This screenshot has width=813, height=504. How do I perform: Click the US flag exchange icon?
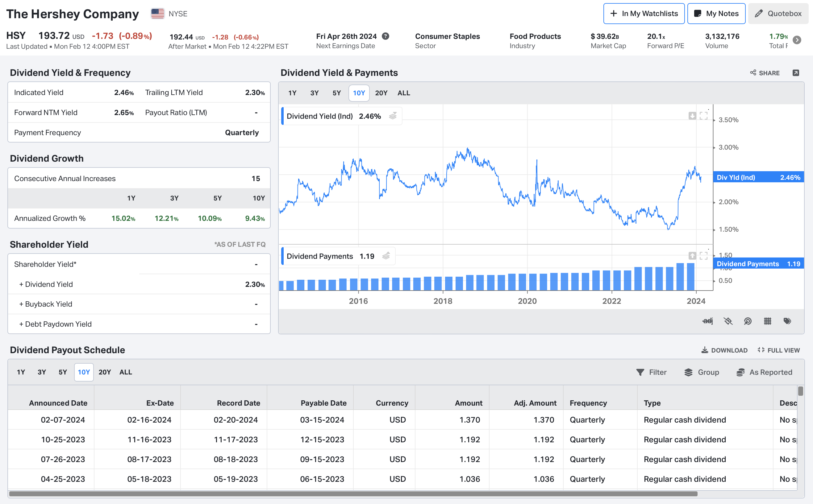pyautogui.click(x=158, y=13)
